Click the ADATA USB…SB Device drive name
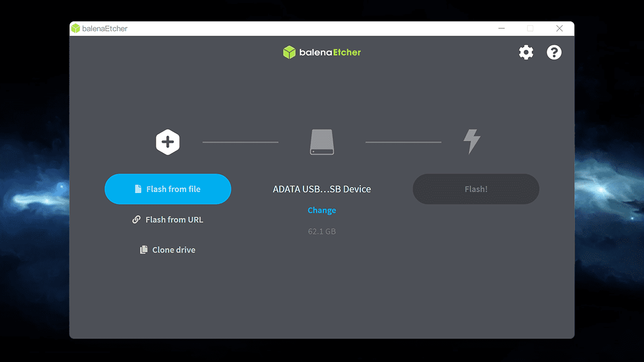Screen dimensions: 644x362 (x=321, y=189)
